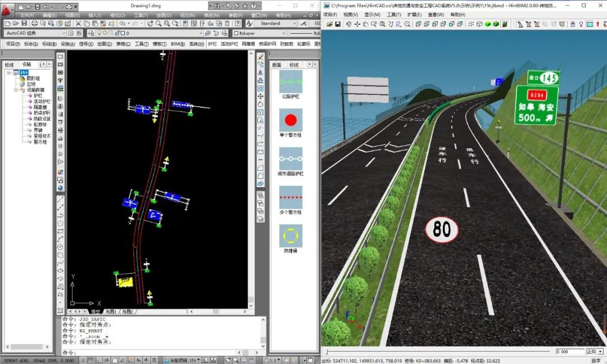Viewport: 607px width, 364px height.
Task: Toggle the layer freeze sun icon
Action: (x=105, y=33)
